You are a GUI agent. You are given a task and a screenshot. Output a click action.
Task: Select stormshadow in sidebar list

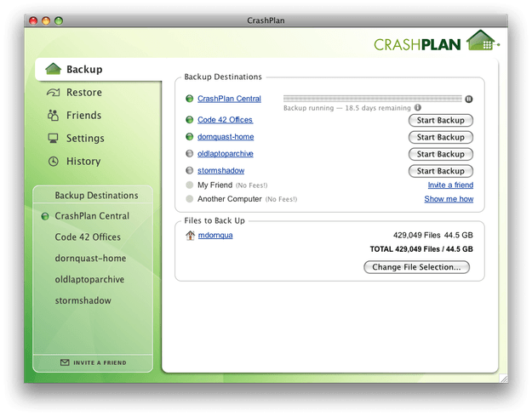tap(83, 300)
